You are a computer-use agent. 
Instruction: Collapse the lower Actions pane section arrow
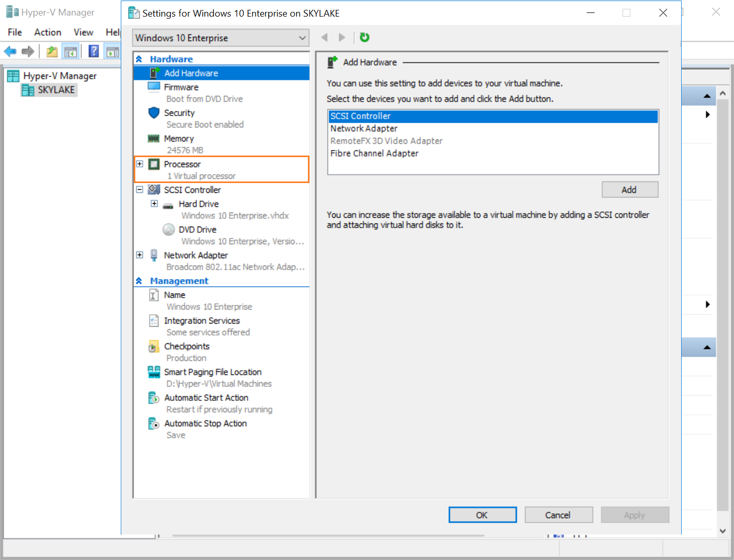click(707, 347)
